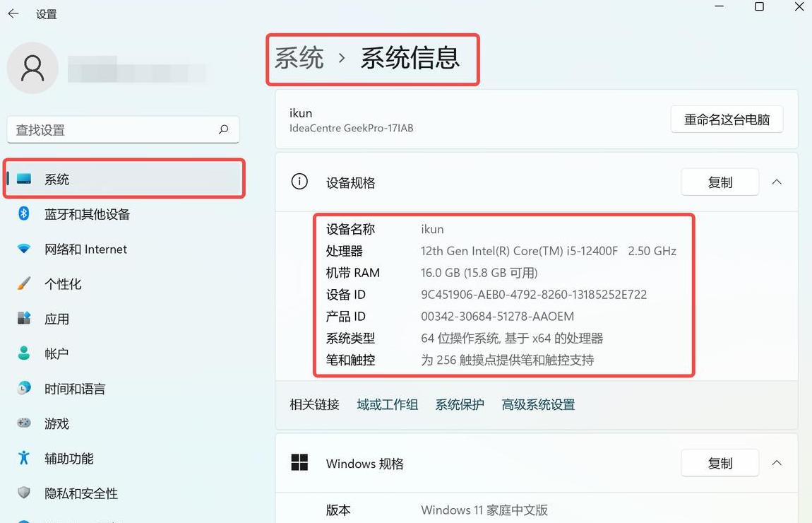Open 辅助功能 settings
Viewport: 812px width, 523px height.
coord(124,458)
